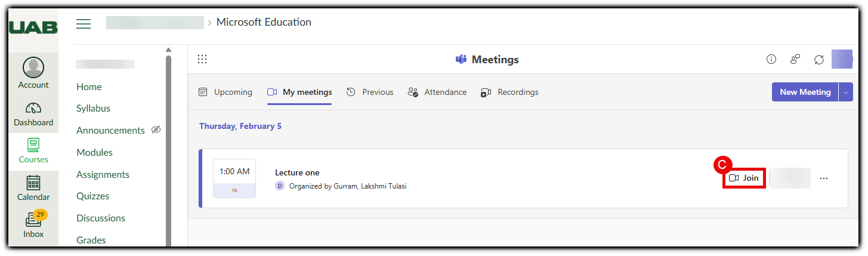Switch to the Upcoming tab
This screenshot has height=256, width=868.
[226, 92]
